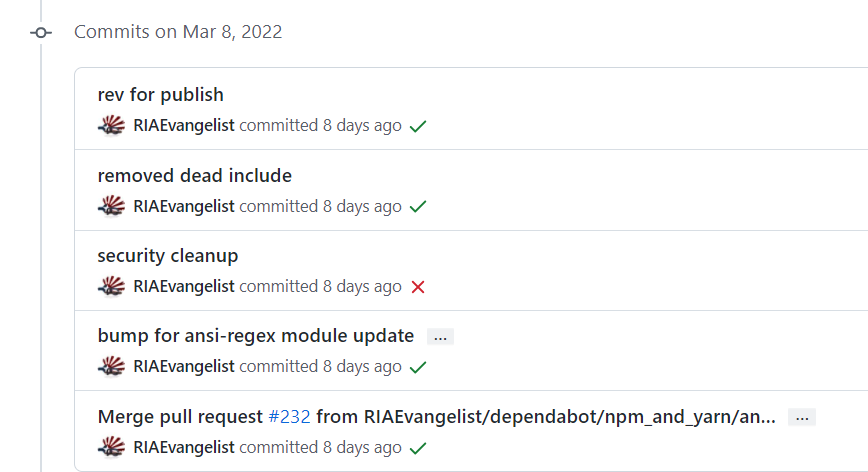The width and height of the screenshot is (868, 472).
Task: Click author avatar on ansi-regex bump commit
Action: (x=111, y=367)
